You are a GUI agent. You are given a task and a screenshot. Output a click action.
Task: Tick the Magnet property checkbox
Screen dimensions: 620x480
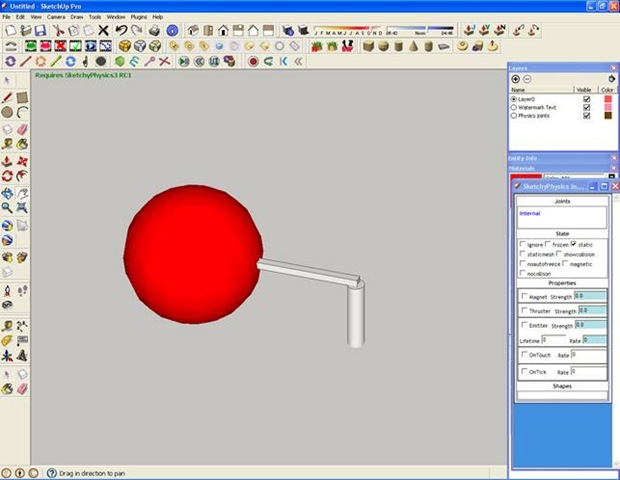(524, 296)
